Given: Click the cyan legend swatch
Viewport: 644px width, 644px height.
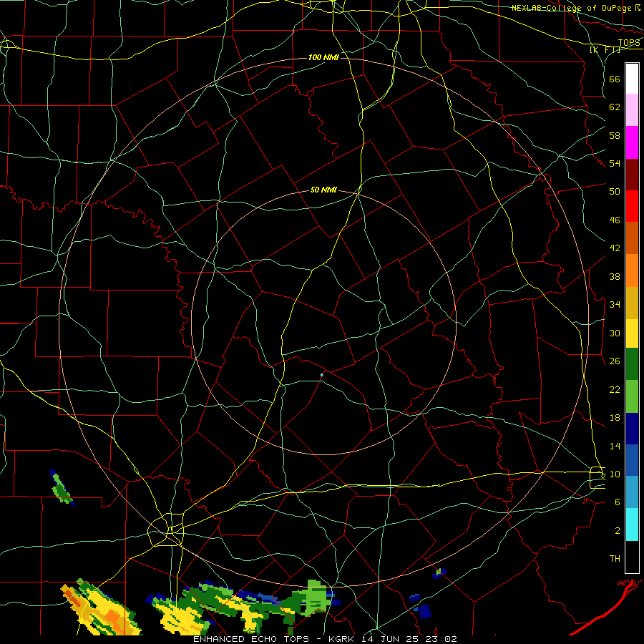Looking at the screenshot, I should point(632,525).
